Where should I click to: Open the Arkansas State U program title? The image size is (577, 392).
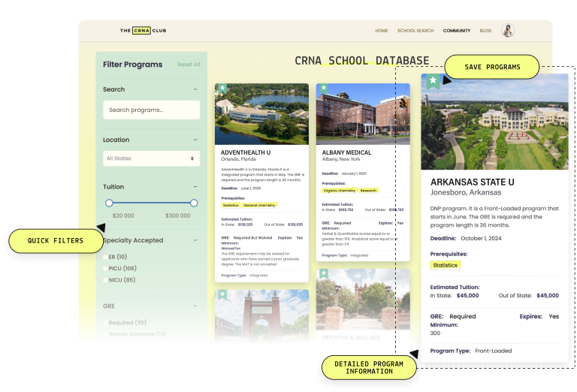[x=473, y=182]
